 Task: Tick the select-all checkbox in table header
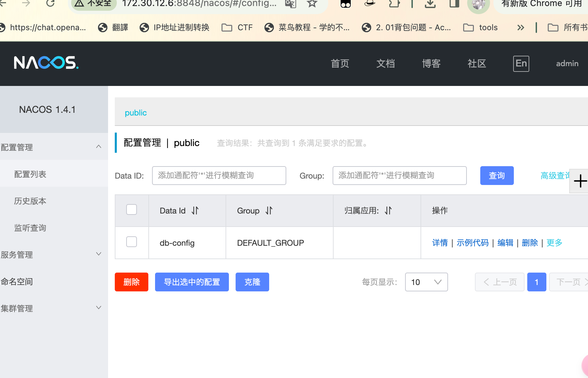pos(132,209)
